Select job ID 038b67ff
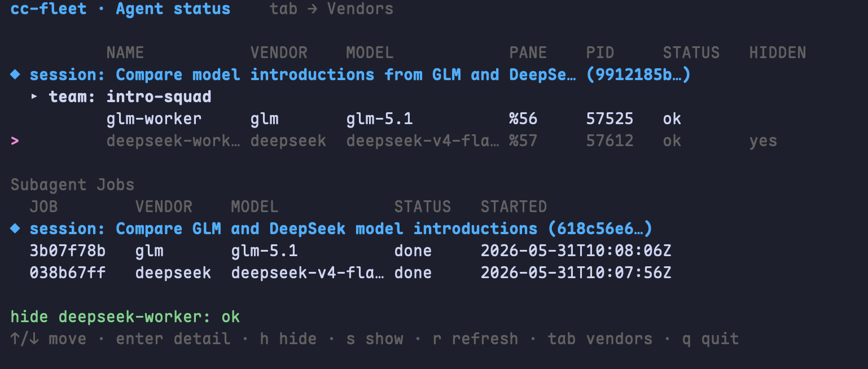This screenshot has height=369, width=868. [x=68, y=273]
